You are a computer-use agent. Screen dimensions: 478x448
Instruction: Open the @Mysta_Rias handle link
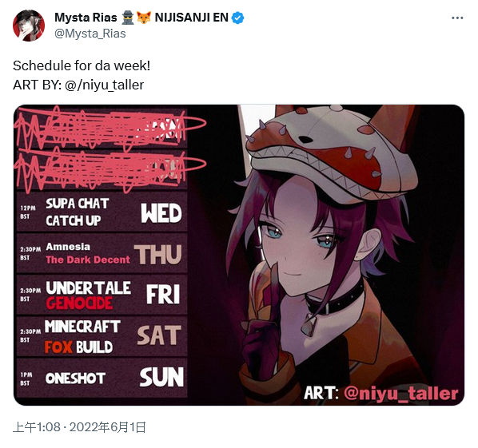(x=90, y=34)
